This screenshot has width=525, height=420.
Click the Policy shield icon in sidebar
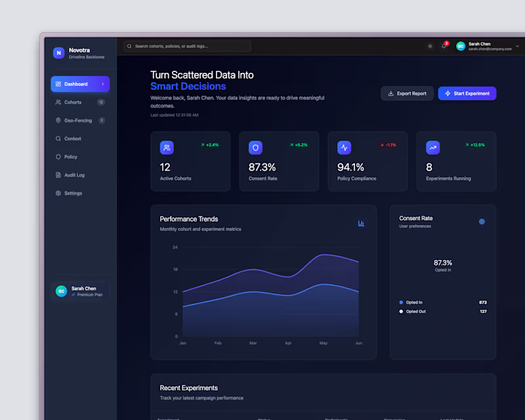click(58, 157)
